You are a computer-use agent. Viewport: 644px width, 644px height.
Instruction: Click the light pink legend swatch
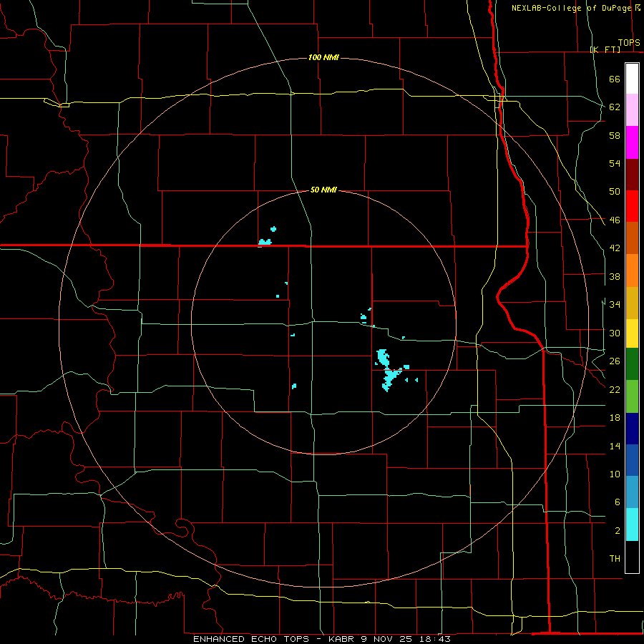pos(632,109)
